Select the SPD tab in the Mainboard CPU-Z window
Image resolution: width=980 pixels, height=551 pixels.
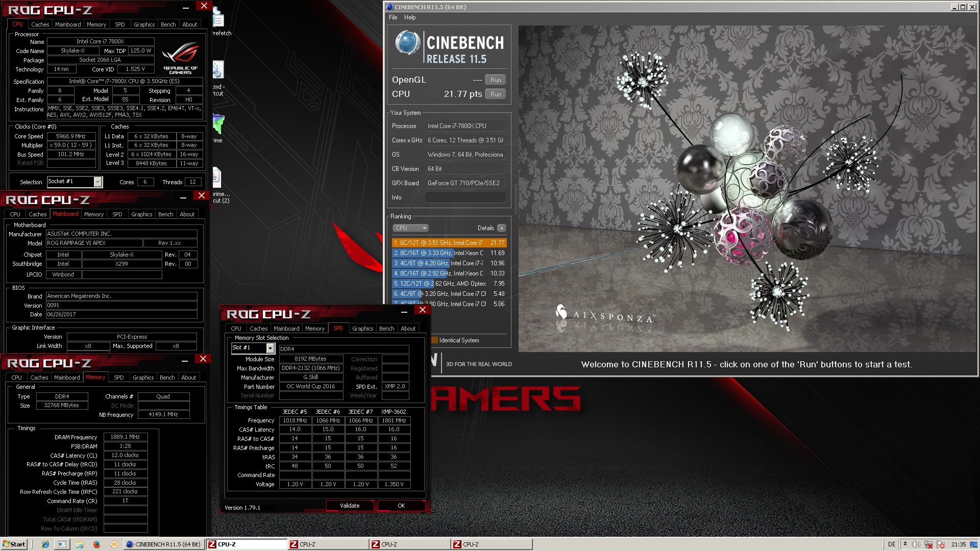point(117,214)
